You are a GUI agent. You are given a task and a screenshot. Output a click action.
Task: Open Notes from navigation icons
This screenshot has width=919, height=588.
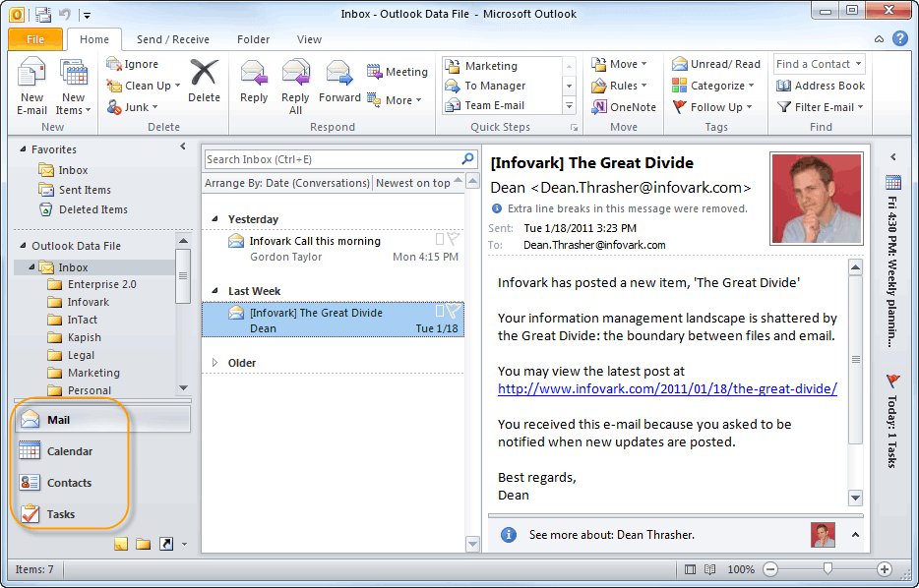tap(121, 544)
